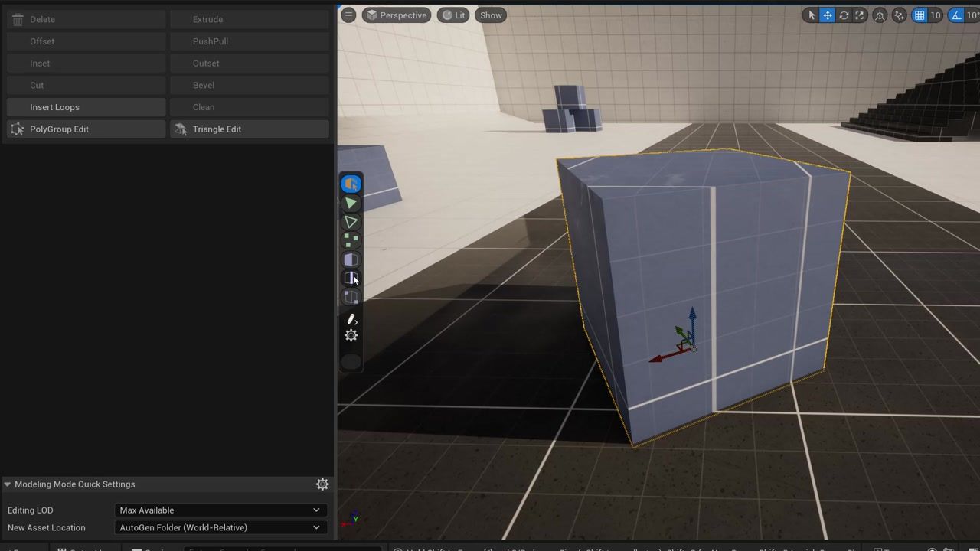Open the pencil selection edit menu
Viewport: 980px width, 551px height.
pyautogui.click(x=351, y=319)
